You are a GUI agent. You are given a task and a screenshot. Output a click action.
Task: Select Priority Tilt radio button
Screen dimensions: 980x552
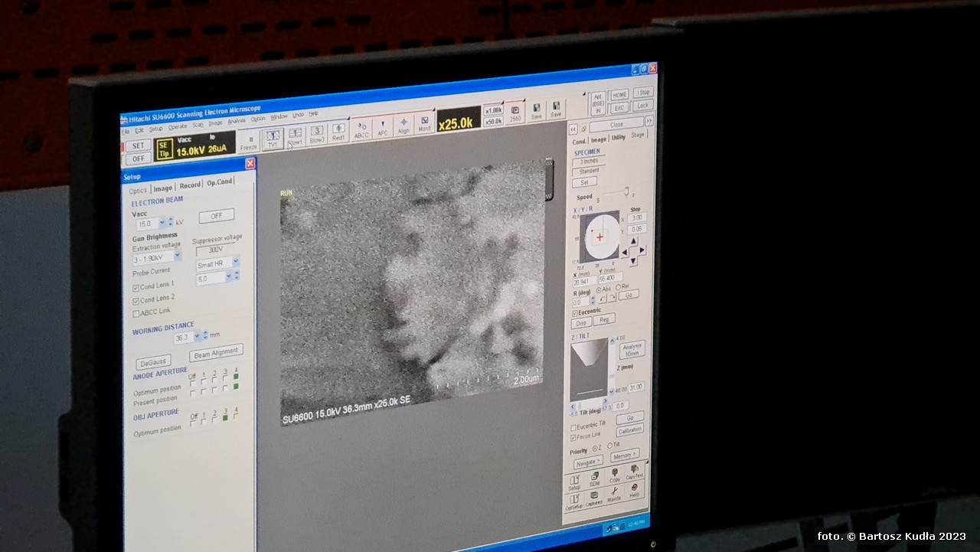[609, 445]
